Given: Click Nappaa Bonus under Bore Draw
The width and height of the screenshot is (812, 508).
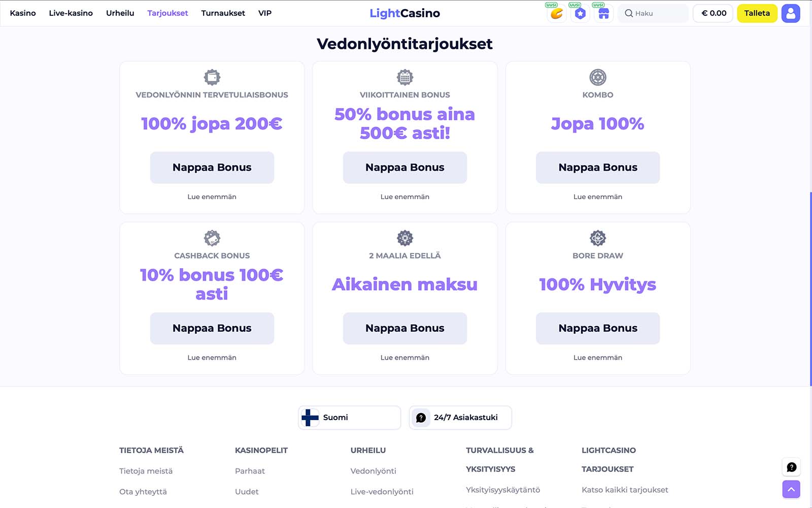Looking at the screenshot, I should click(x=598, y=328).
